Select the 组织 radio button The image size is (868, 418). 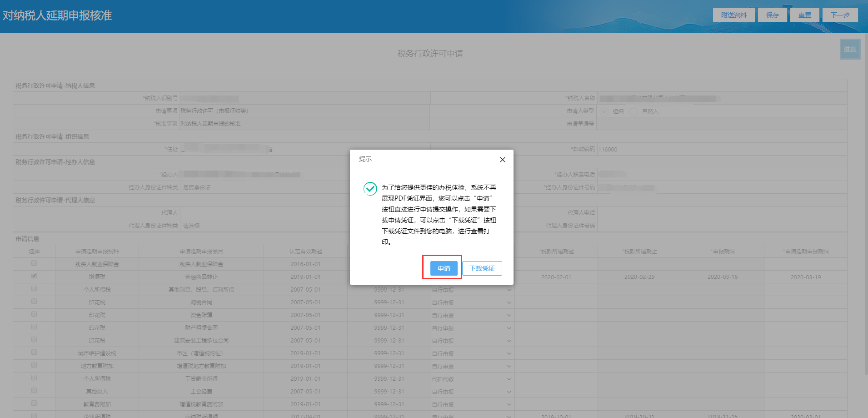(604, 111)
